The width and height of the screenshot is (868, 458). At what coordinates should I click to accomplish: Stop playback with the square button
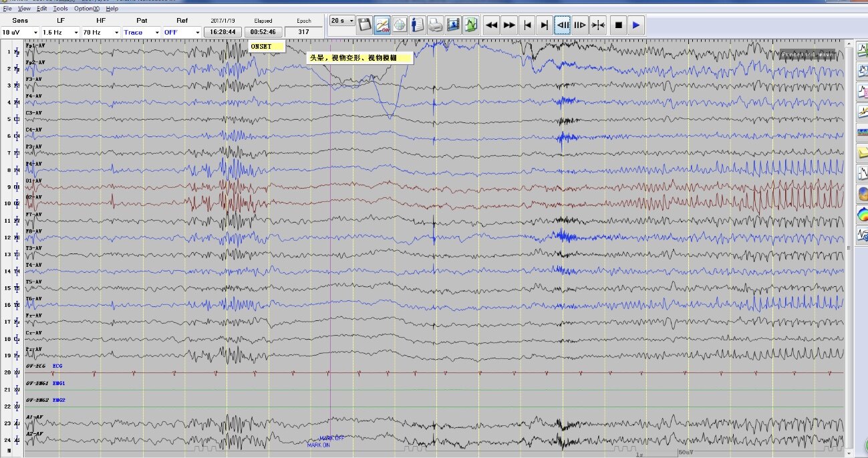pos(618,25)
